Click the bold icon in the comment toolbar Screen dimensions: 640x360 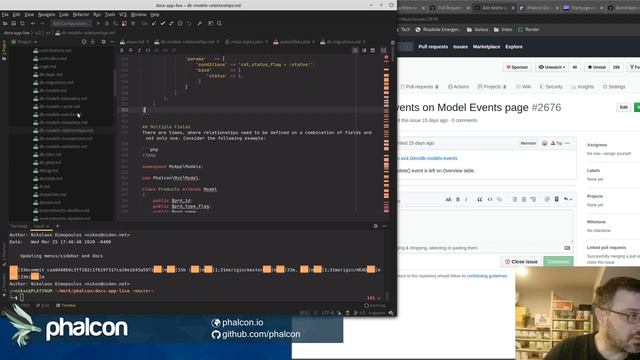458,199
